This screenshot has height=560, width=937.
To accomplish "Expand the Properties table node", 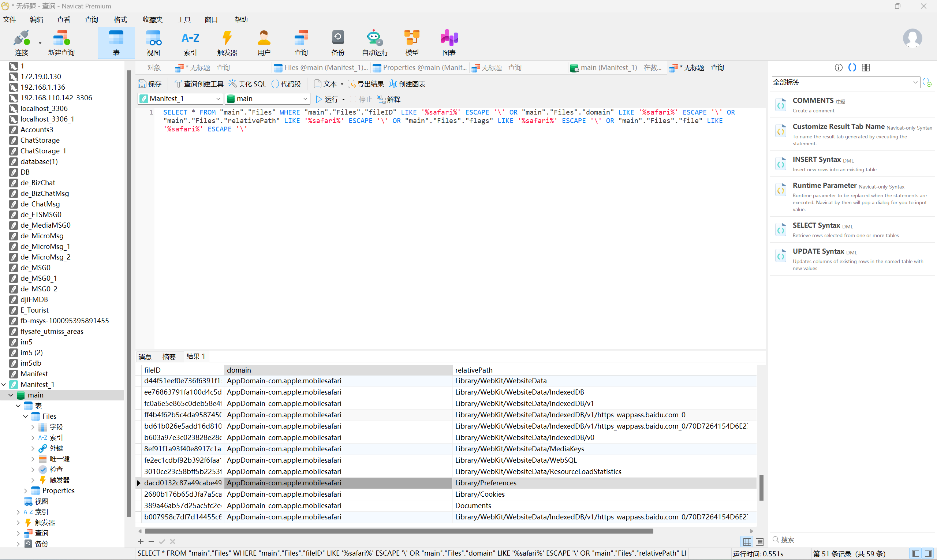I will 26,490.
